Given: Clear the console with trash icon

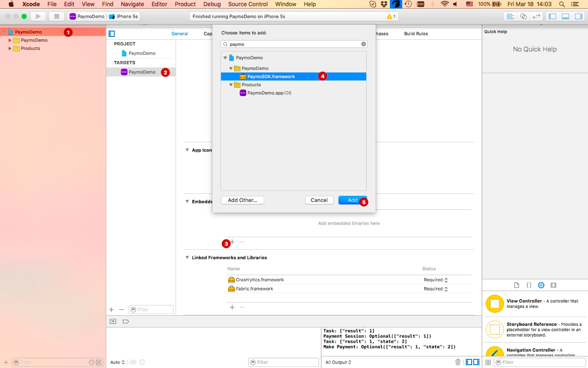Looking at the screenshot, I should [458, 362].
